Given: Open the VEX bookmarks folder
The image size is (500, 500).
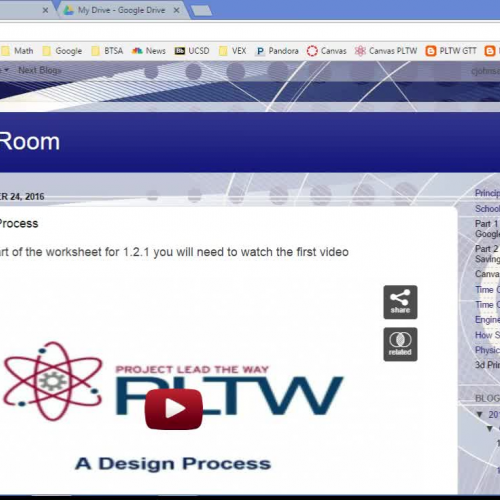Looking at the screenshot, I should (x=233, y=51).
